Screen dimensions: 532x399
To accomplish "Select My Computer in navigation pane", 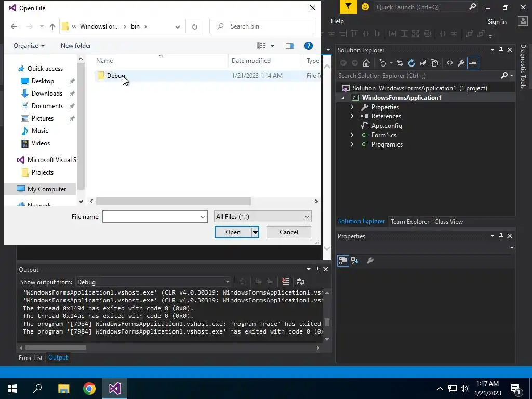I will click(x=47, y=189).
